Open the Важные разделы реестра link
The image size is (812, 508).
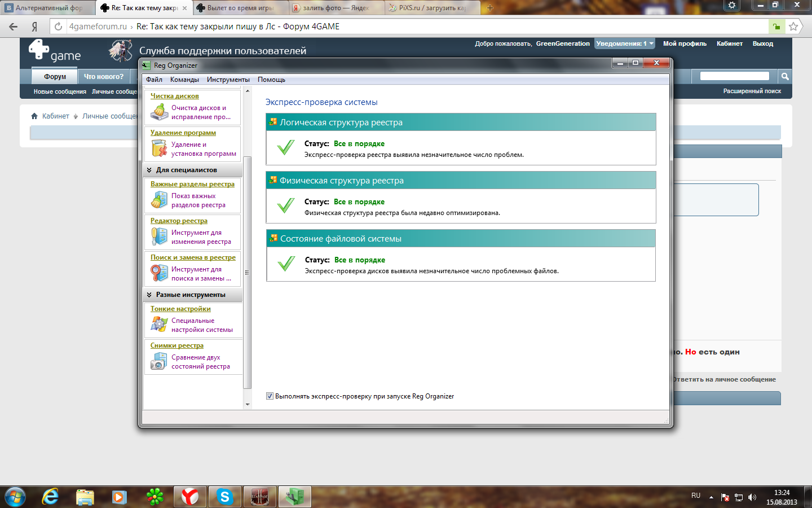pyautogui.click(x=192, y=184)
